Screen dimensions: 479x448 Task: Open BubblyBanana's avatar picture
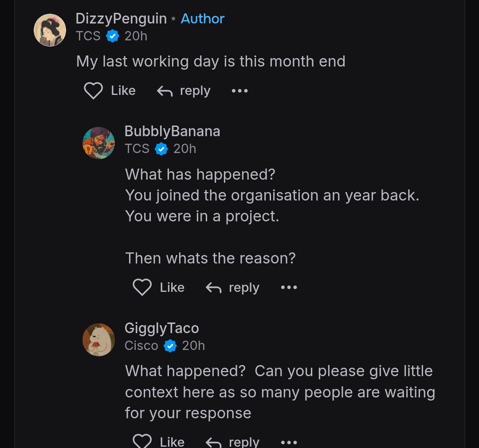99,143
